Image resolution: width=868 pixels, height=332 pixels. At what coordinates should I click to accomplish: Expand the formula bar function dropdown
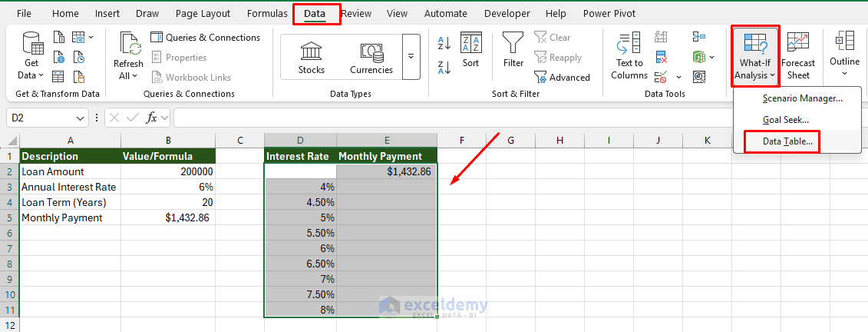pyautogui.click(x=164, y=118)
